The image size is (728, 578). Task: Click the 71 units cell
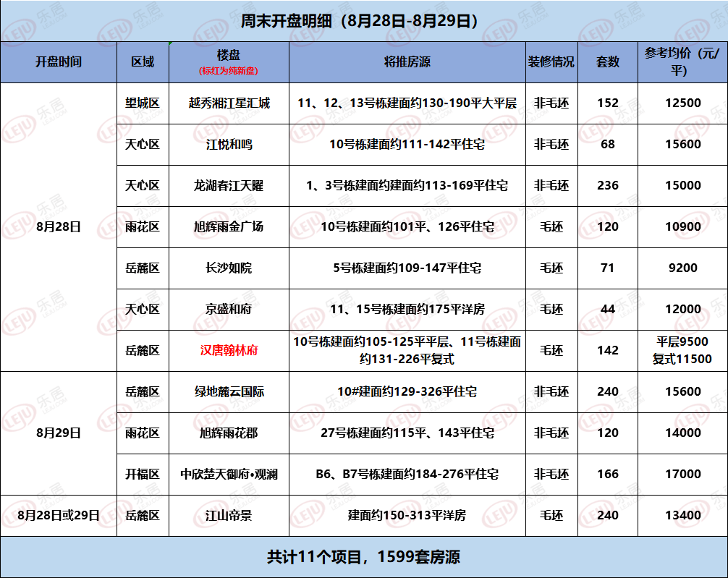(x=608, y=268)
